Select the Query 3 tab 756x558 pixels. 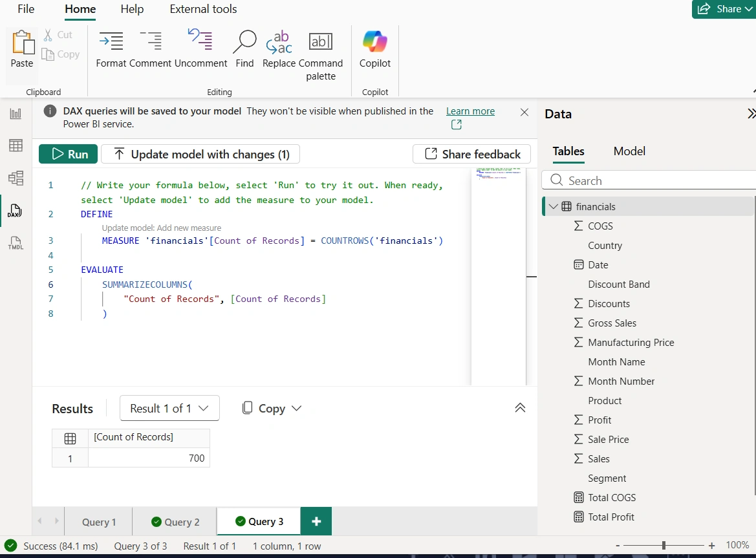259,521
